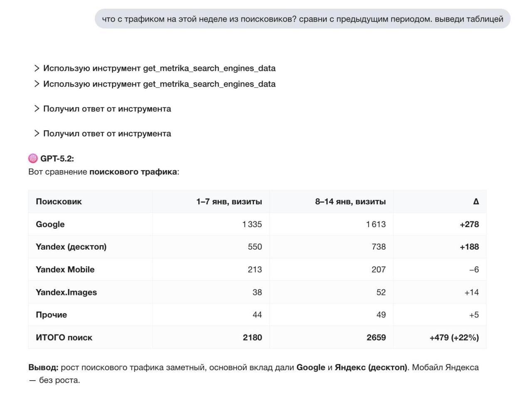Click the "+479 (+22%)" total delta cell

tap(454, 338)
